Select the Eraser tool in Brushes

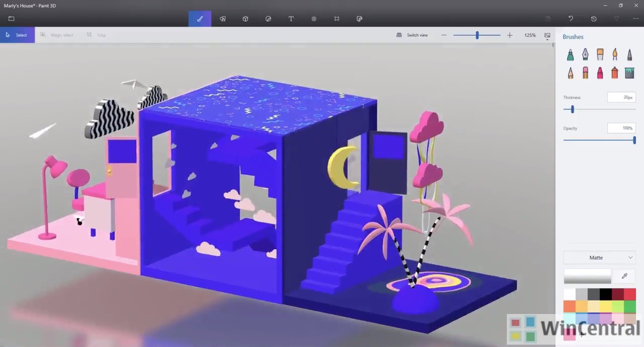click(x=585, y=73)
